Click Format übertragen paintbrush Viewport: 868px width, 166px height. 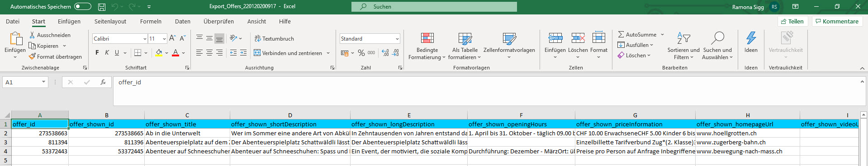click(x=55, y=56)
